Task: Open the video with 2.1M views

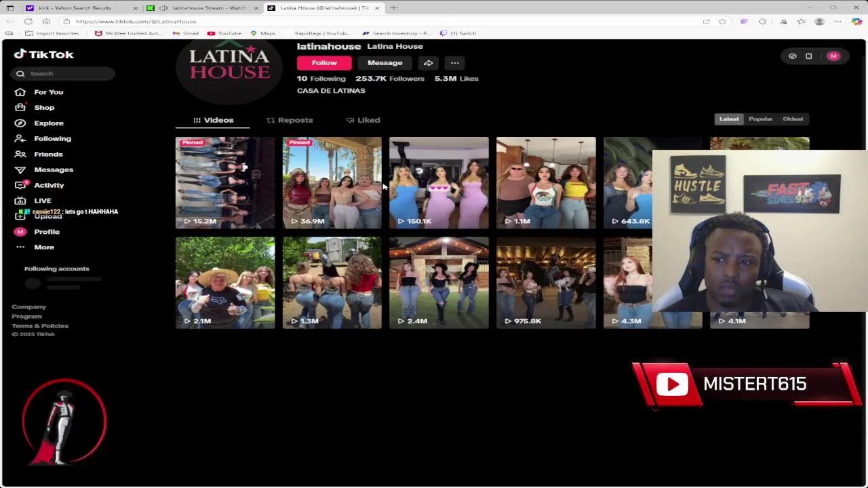Action: tap(225, 283)
